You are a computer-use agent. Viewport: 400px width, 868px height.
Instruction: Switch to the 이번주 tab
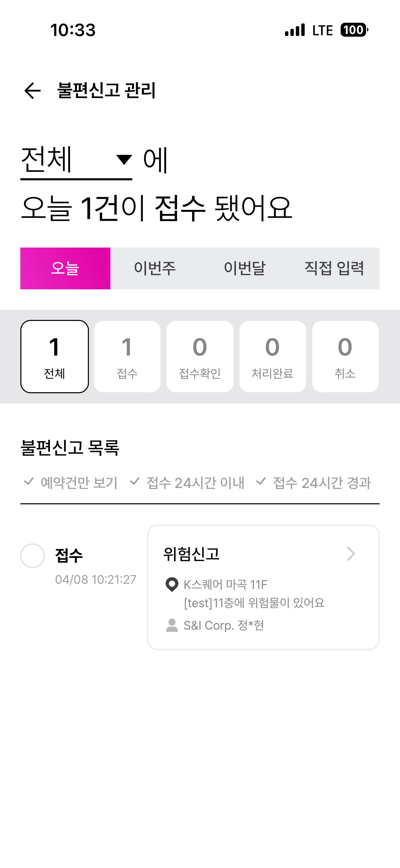click(155, 268)
